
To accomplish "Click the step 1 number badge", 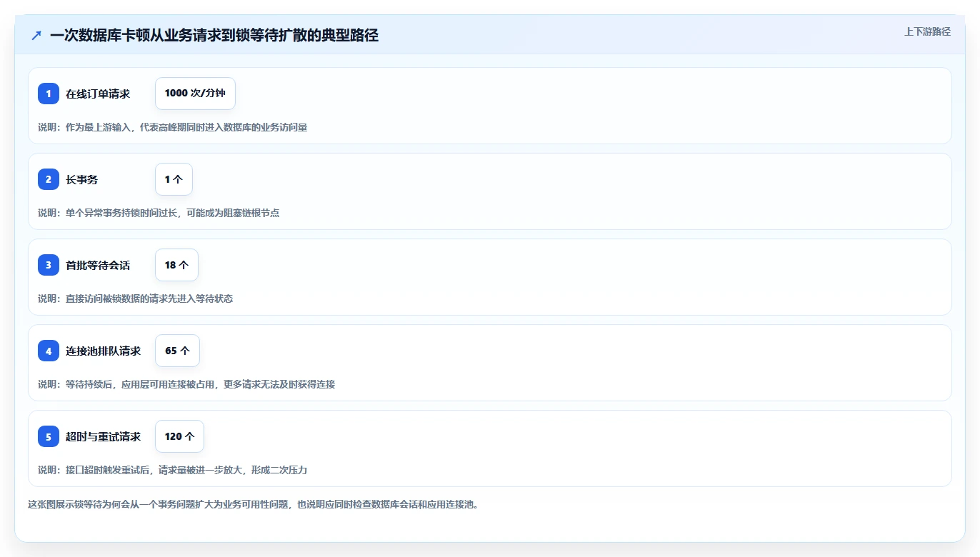I will pyautogui.click(x=49, y=94).
